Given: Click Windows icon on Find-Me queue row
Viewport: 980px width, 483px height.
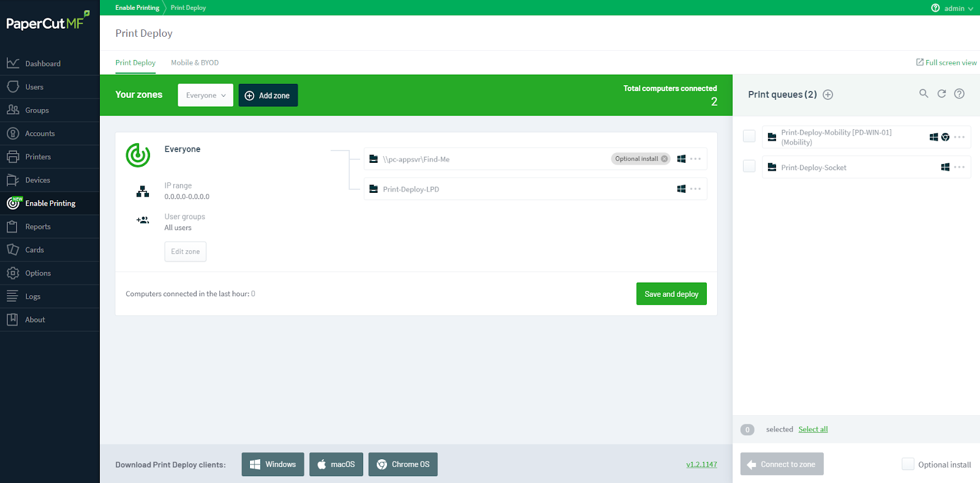Looking at the screenshot, I should pos(681,159).
